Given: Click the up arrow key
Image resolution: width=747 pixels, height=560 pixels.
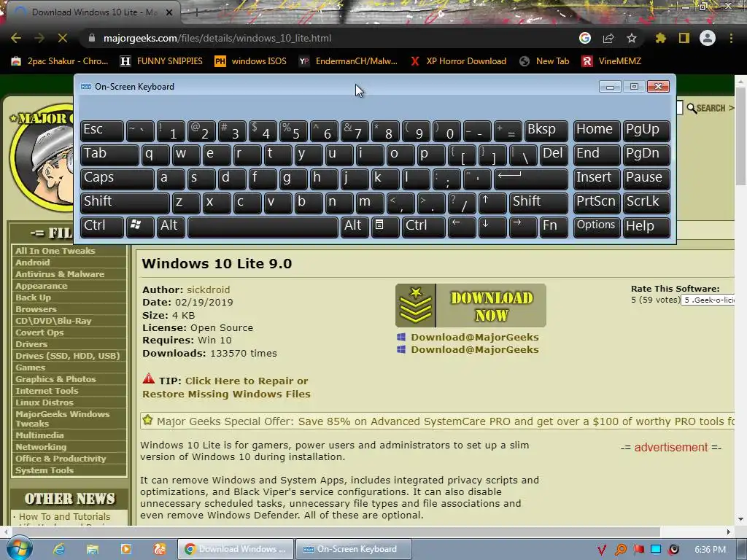Looking at the screenshot, I should [492, 203].
